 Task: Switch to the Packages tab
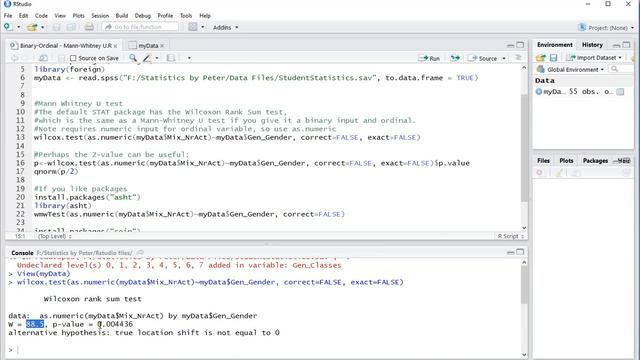pos(595,161)
